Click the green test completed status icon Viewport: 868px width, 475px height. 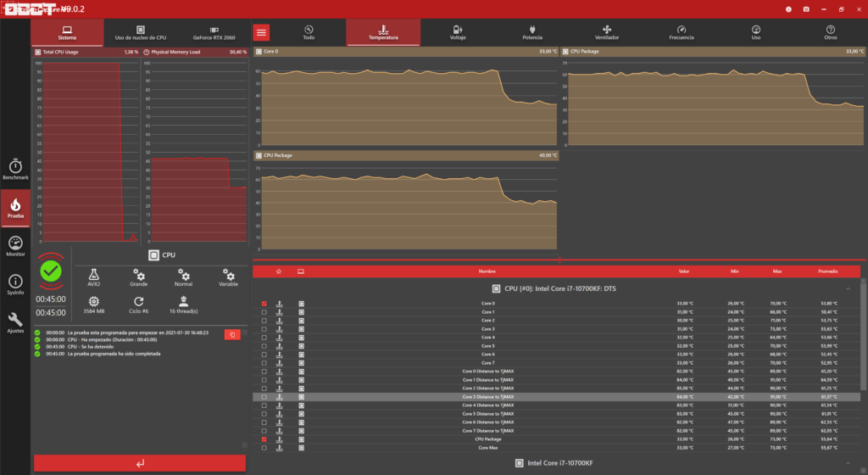pyautogui.click(x=51, y=271)
